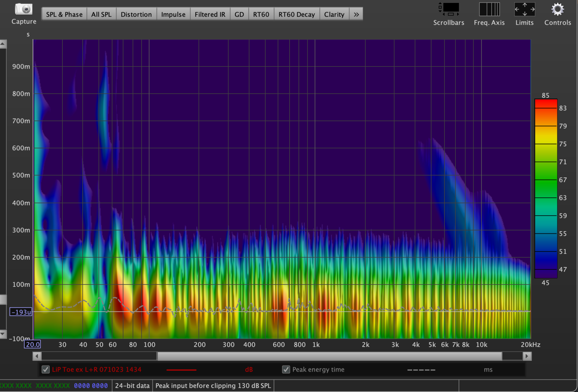The width and height of the screenshot is (578, 392).
Task: Open the Controls gear icon
Action: [557, 9]
